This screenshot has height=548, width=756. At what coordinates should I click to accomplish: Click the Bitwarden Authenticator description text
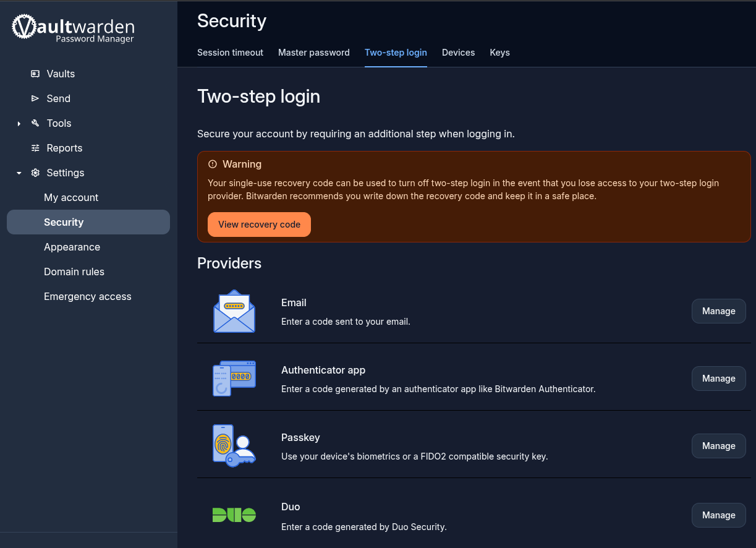pyautogui.click(x=438, y=389)
